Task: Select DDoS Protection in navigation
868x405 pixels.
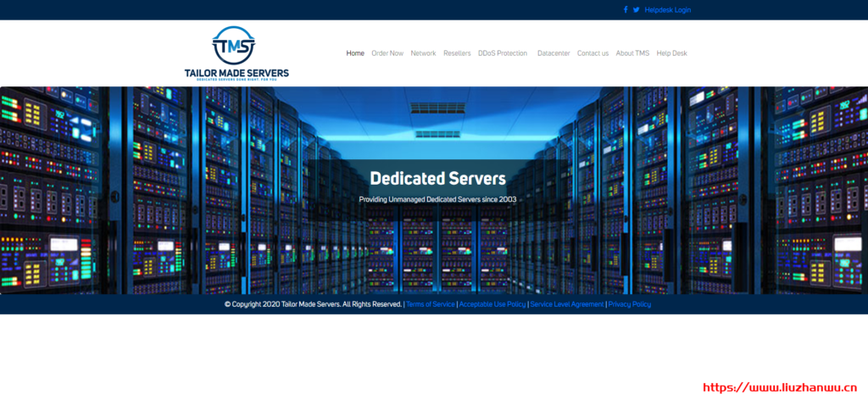Action: (x=503, y=53)
